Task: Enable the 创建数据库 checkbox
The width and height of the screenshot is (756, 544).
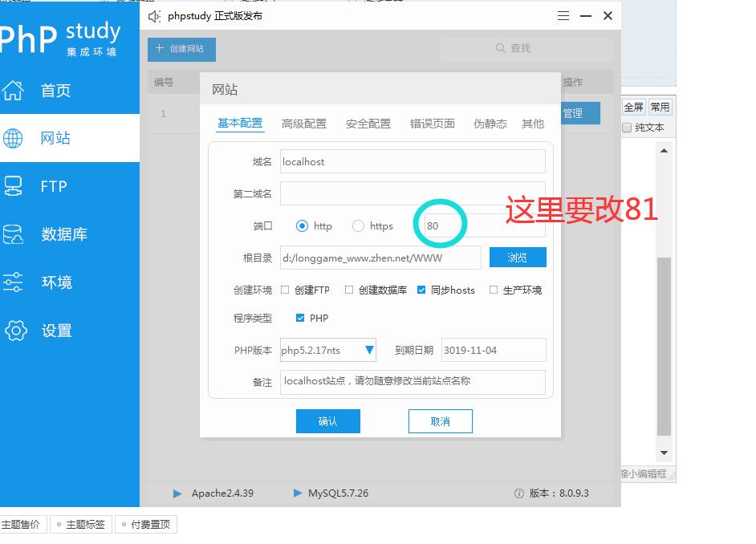Action: point(349,290)
